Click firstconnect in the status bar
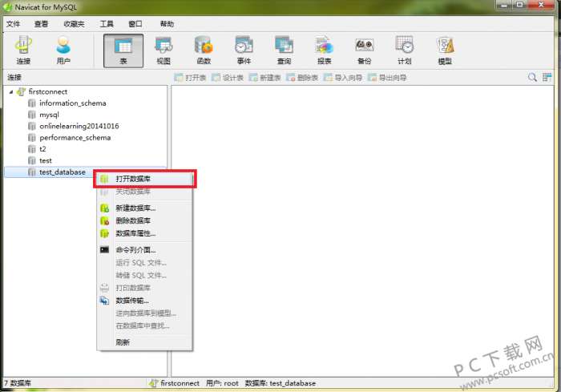Image resolution: width=561 pixels, height=392 pixels. point(180,383)
